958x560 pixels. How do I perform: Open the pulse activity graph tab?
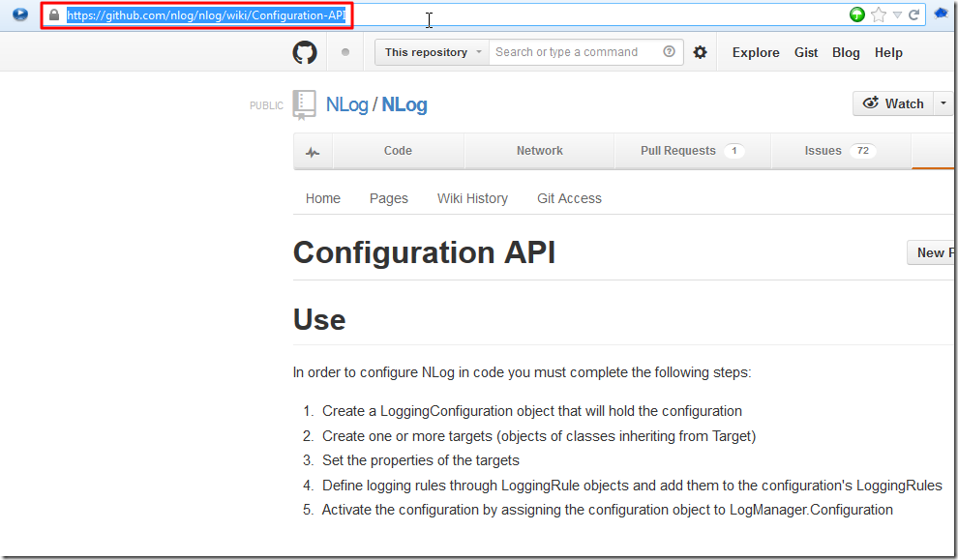pos(313,152)
